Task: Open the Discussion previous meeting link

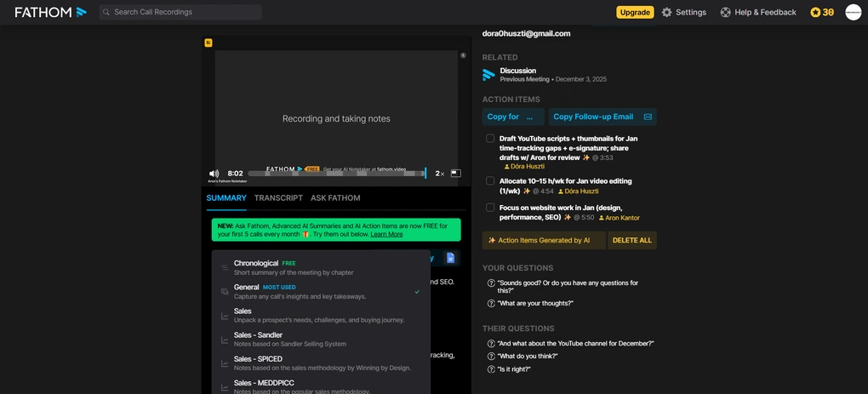Action: point(517,71)
